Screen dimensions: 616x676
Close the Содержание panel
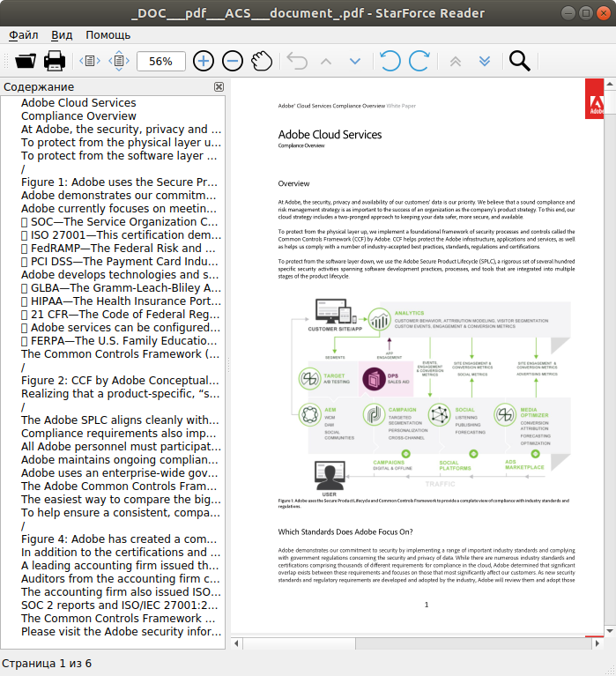[x=219, y=86]
